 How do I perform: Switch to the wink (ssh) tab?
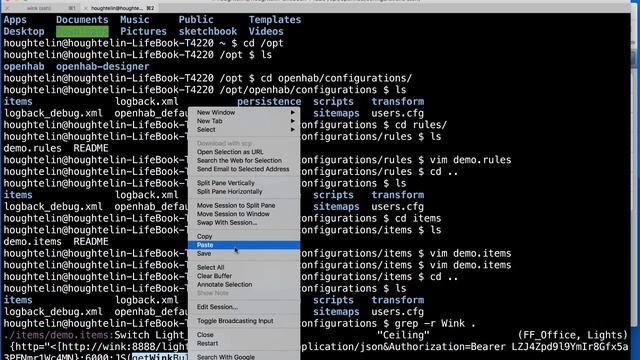click(x=39, y=8)
